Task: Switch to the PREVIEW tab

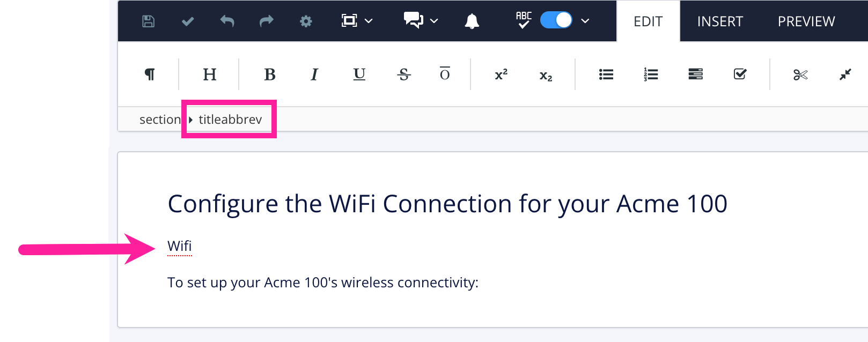Action: click(x=806, y=21)
